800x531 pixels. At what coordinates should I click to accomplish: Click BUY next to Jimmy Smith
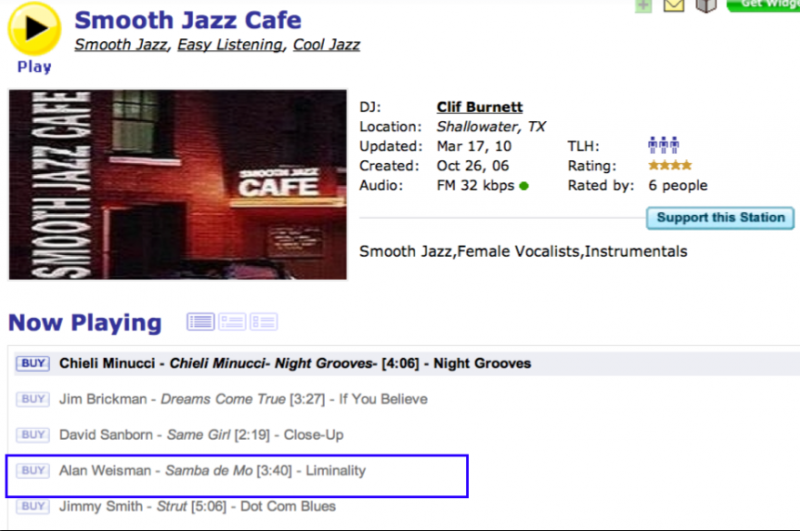[x=33, y=506]
